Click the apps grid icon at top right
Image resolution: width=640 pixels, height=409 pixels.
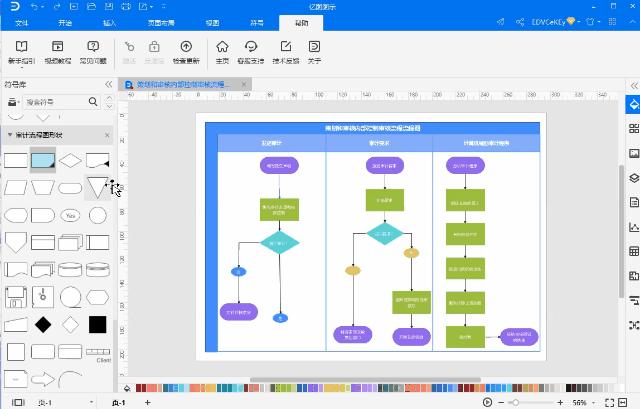pos(612,22)
